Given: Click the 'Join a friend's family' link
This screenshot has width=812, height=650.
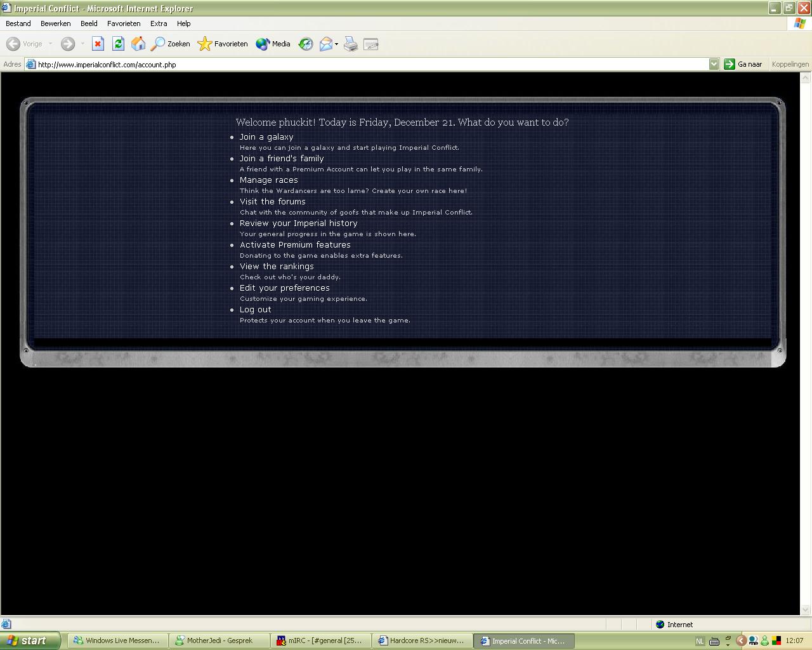Looking at the screenshot, I should (282, 159).
